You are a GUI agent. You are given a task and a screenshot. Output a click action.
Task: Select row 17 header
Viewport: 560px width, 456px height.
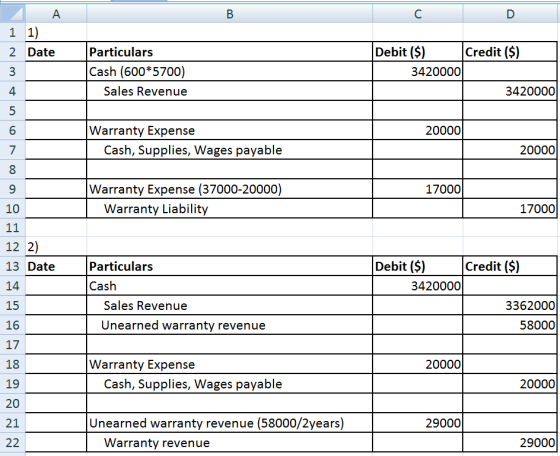(12, 345)
